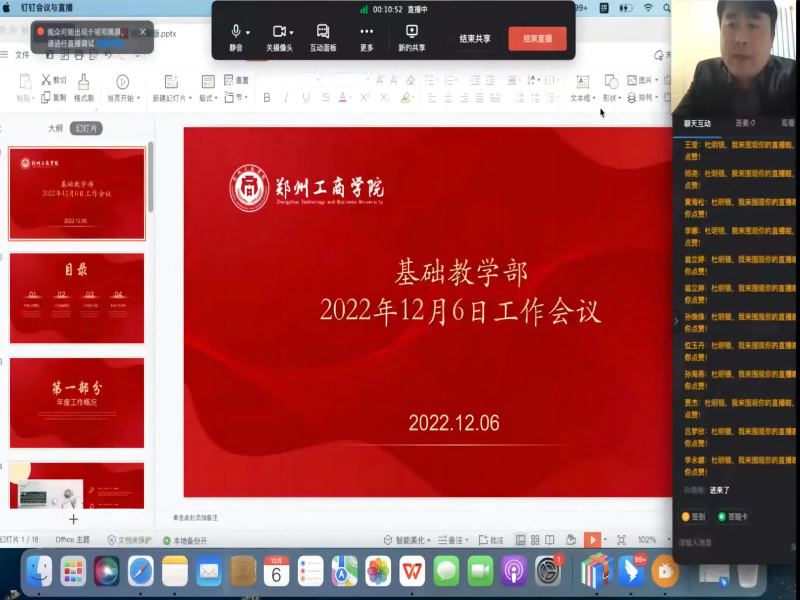Toggle Bold formatting

pyautogui.click(x=267, y=97)
